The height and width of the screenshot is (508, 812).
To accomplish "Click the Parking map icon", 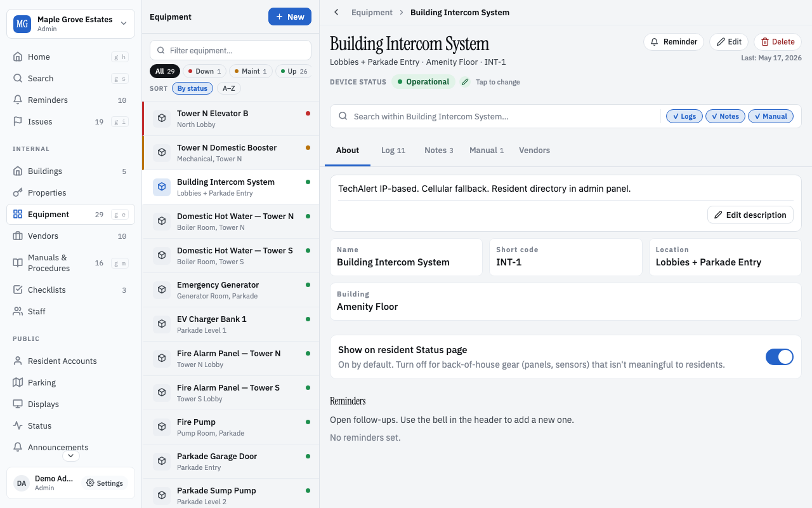I will click(18, 382).
